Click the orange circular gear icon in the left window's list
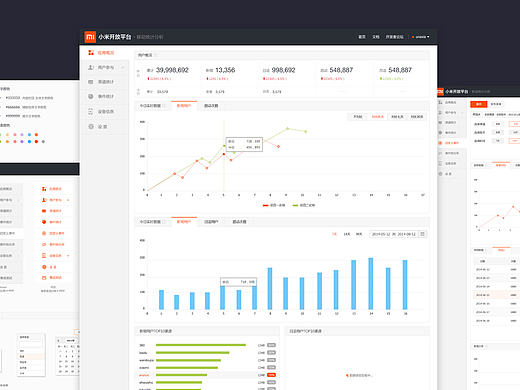 point(44,267)
